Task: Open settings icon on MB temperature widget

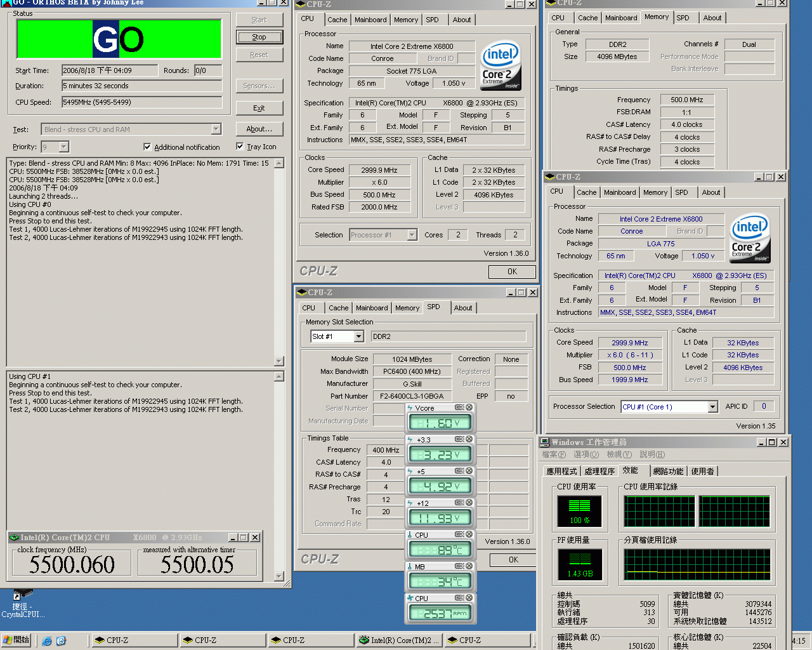Action: click(x=459, y=566)
